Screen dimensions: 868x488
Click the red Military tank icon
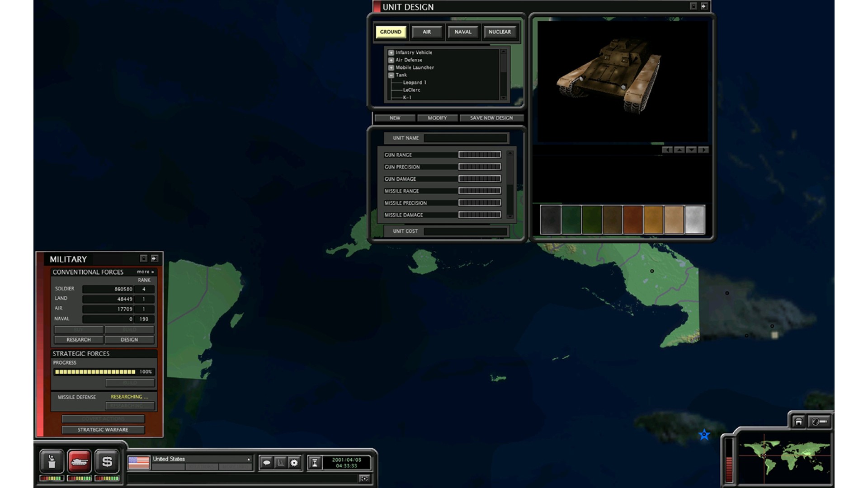(80, 461)
